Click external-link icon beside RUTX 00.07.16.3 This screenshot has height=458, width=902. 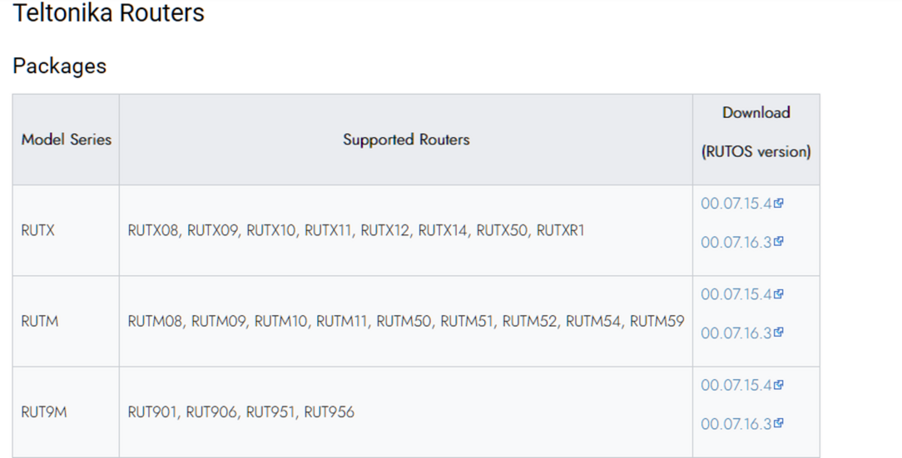coord(778,242)
